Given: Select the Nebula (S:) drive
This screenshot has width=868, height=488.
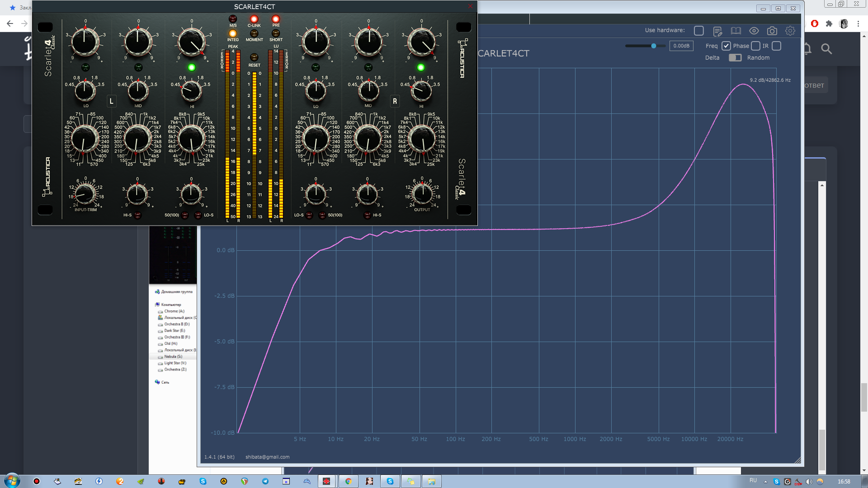Looking at the screenshot, I should click(x=173, y=357).
